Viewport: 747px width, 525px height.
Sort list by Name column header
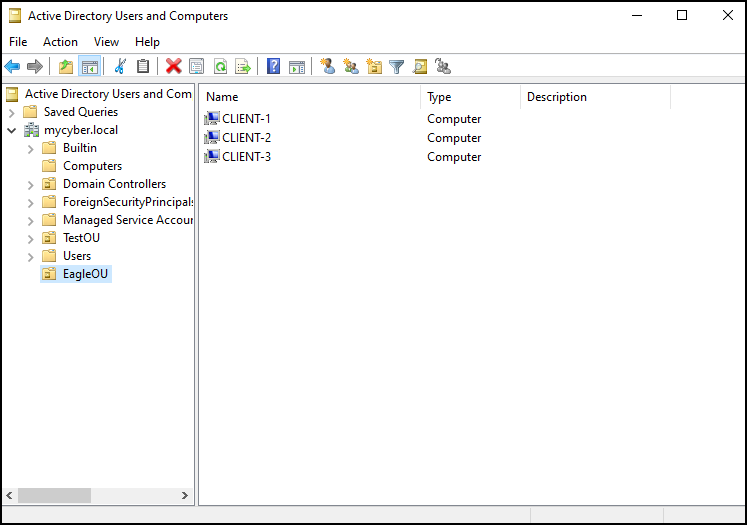click(x=310, y=97)
